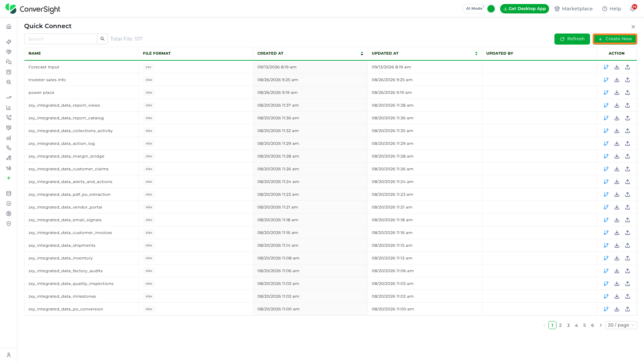Select zxy_integrated_data_quality_inspections name
Image resolution: width=644 pixels, height=362 pixels.
click(71, 284)
